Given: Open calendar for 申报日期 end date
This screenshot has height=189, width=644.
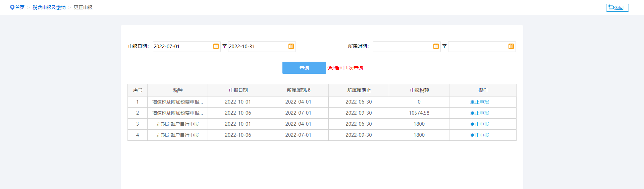Looking at the screenshot, I should coord(291,46).
